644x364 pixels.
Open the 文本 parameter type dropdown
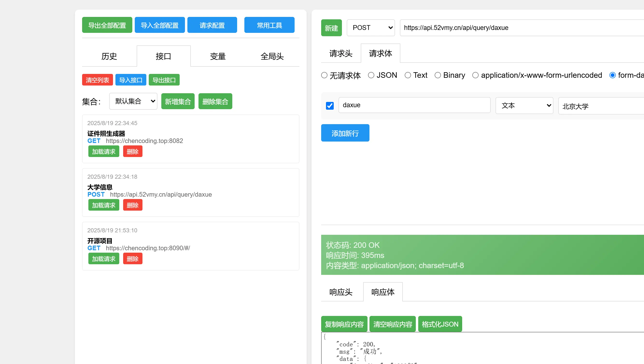click(524, 106)
